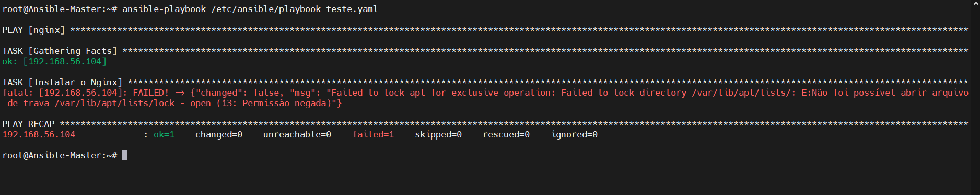Click the TASK [Instalar o Nginx] header
This screenshot has height=195, width=980.
point(62,82)
